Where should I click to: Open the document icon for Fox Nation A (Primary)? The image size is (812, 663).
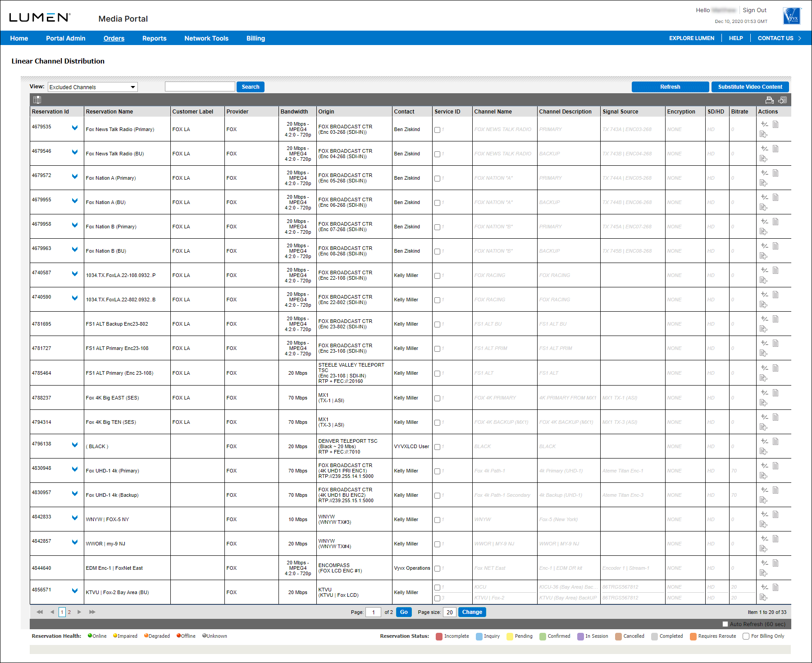coord(776,173)
